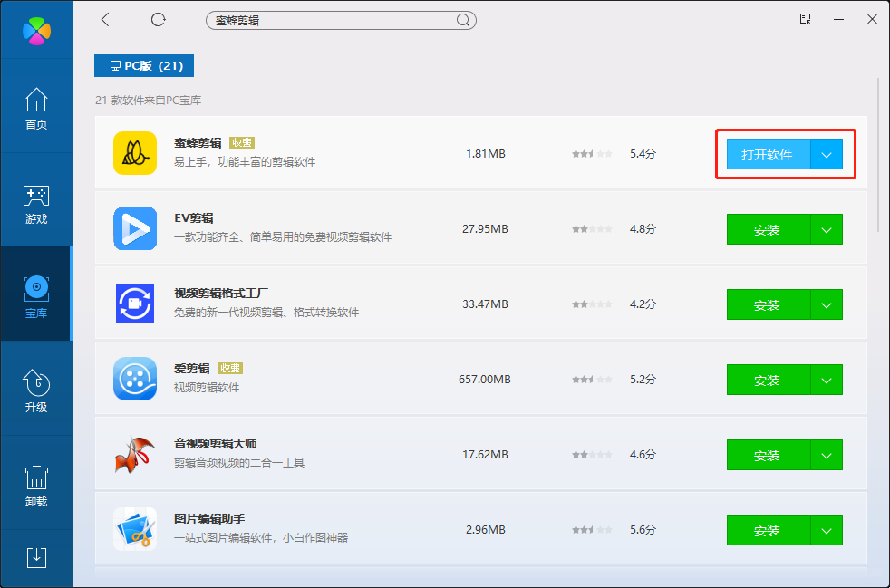Screen dimensions: 890x588
Task: Click the refresh icon in toolbar
Action: (x=159, y=20)
